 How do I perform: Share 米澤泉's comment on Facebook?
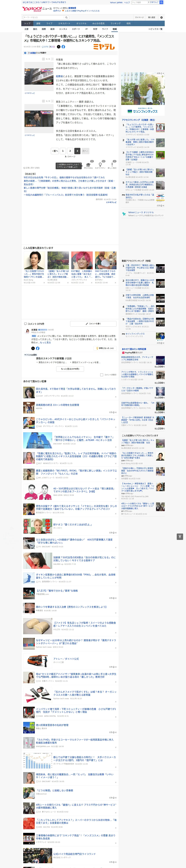point(38,348)
